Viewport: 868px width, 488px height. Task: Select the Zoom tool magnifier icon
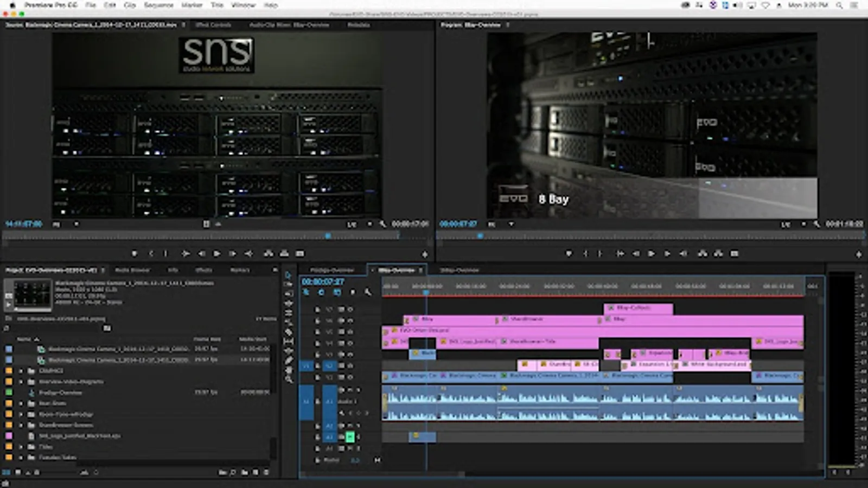(x=289, y=380)
